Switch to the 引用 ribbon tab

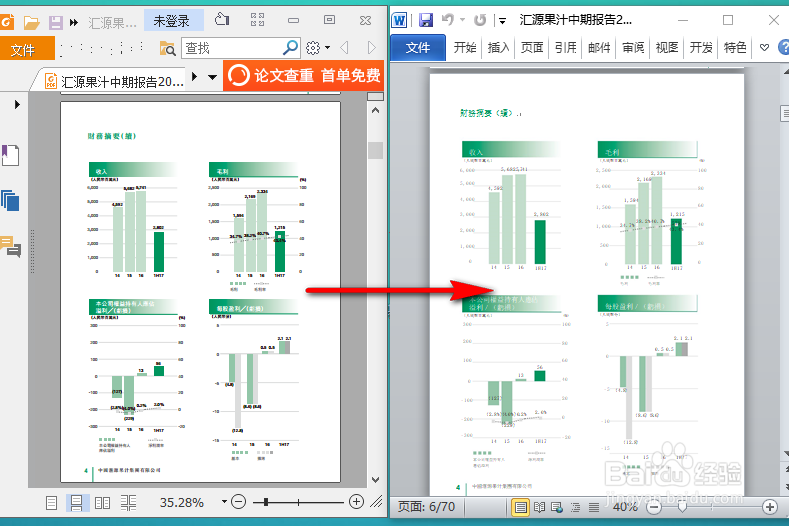(x=566, y=48)
